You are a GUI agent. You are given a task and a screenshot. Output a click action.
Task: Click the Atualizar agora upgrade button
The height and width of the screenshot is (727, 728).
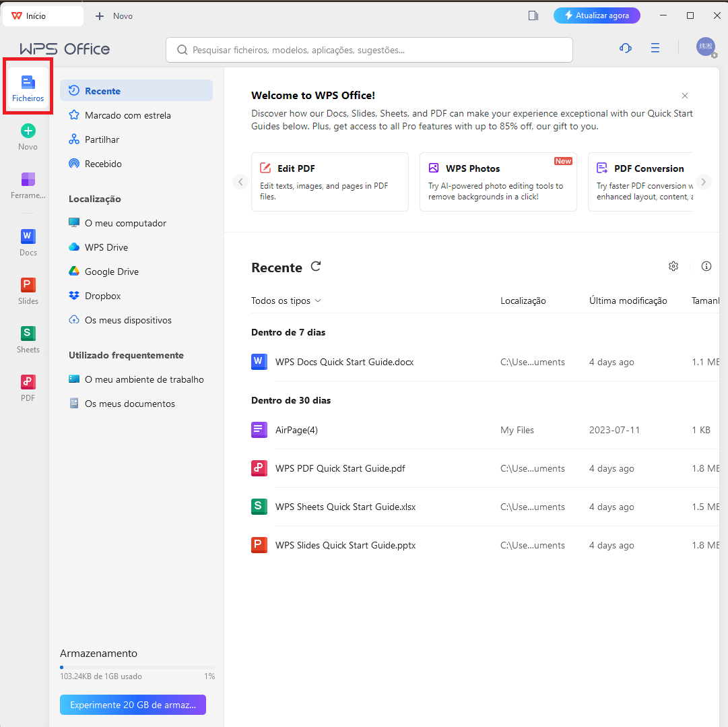pos(597,15)
